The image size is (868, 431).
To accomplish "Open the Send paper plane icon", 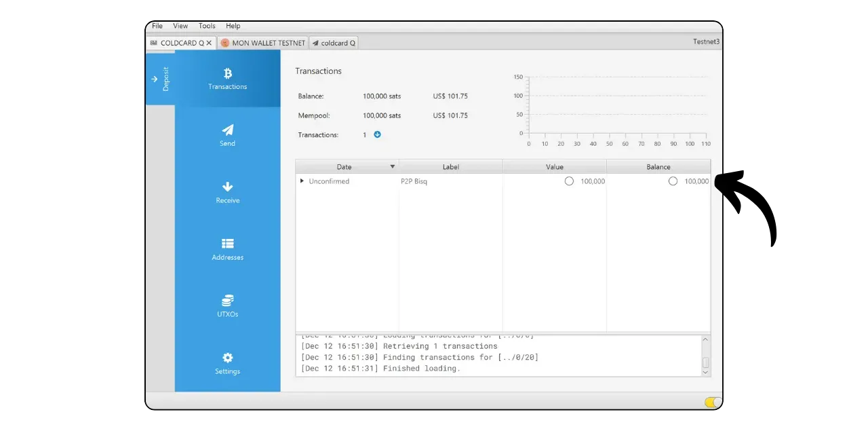I will click(228, 130).
